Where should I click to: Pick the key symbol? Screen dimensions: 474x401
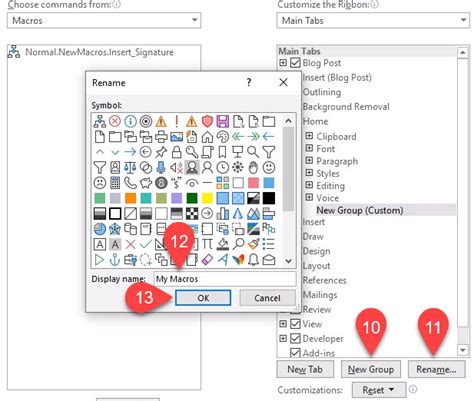click(x=192, y=152)
